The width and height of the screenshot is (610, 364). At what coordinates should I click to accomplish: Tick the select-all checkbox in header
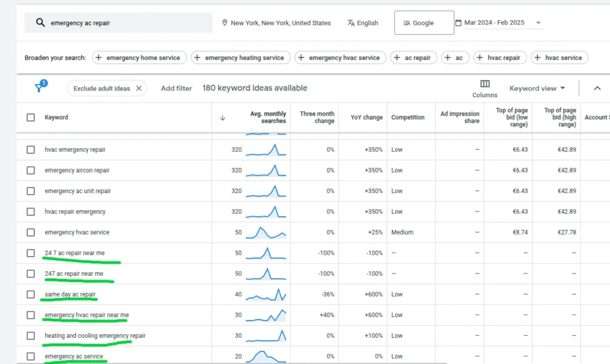pyautogui.click(x=31, y=117)
